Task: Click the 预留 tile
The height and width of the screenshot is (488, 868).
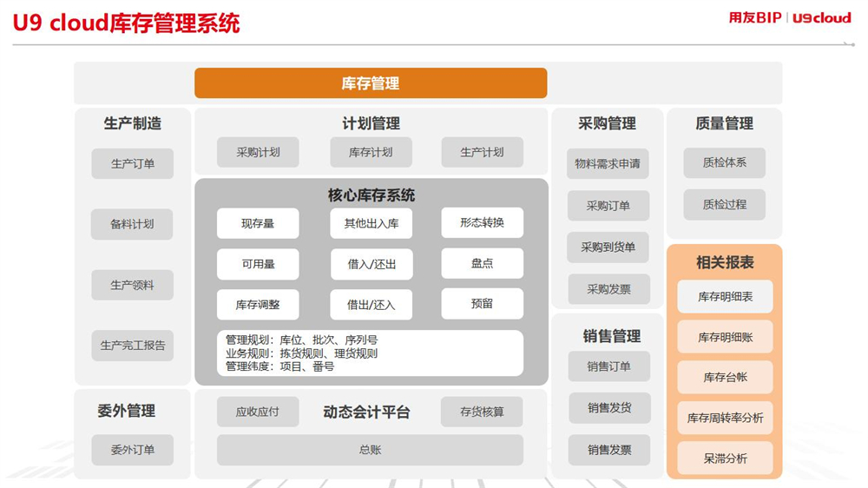Action: click(482, 304)
